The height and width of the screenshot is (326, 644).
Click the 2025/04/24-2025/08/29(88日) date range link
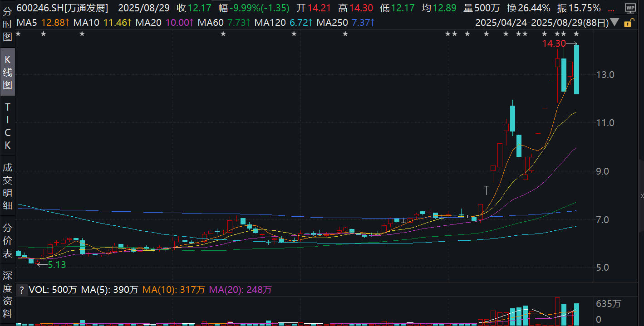[x=541, y=23]
